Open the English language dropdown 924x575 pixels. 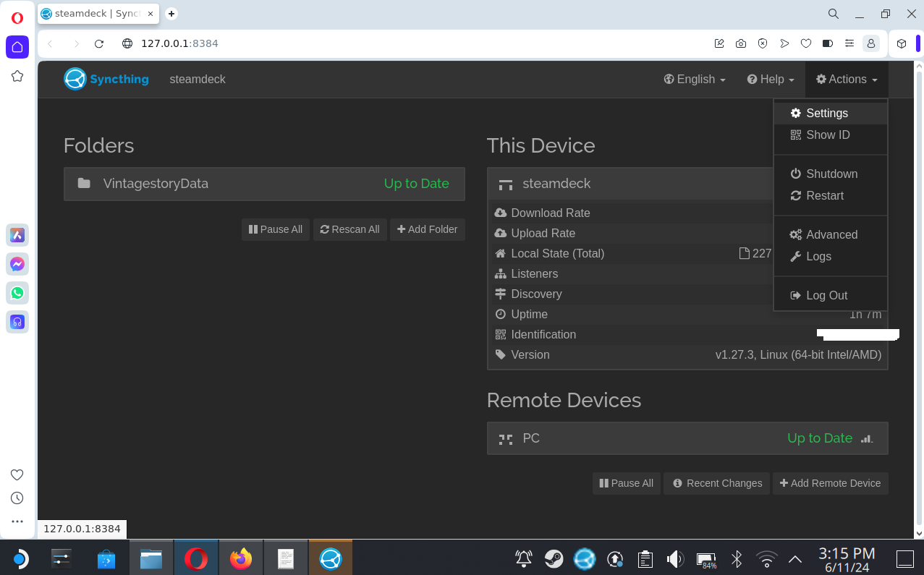coord(695,80)
